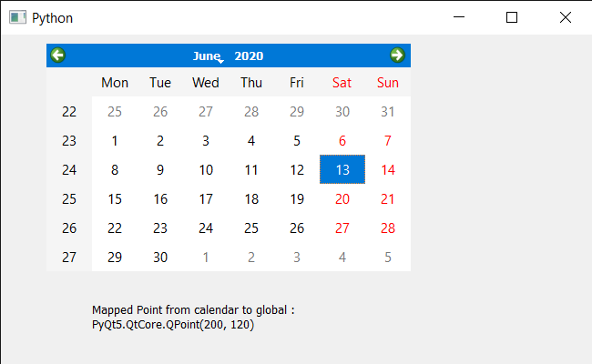Select grayed July 4 date
The width and height of the screenshot is (592, 364).
pyautogui.click(x=342, y=257)
